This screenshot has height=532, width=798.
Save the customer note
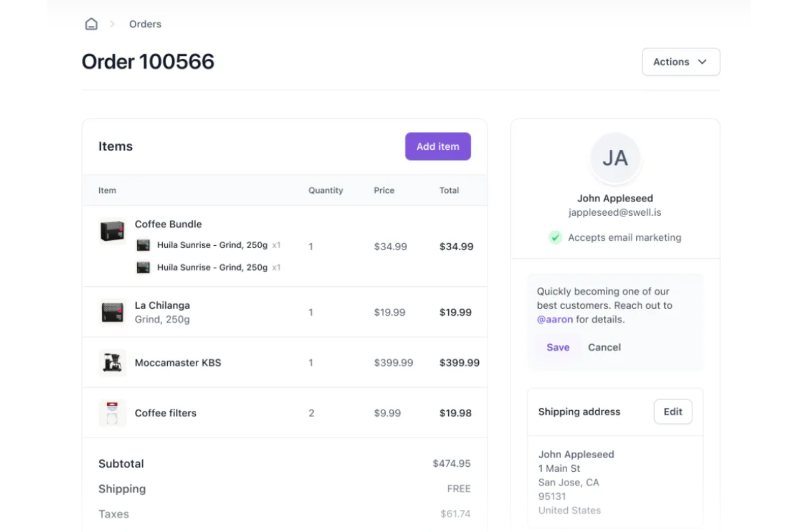[558, 347]
